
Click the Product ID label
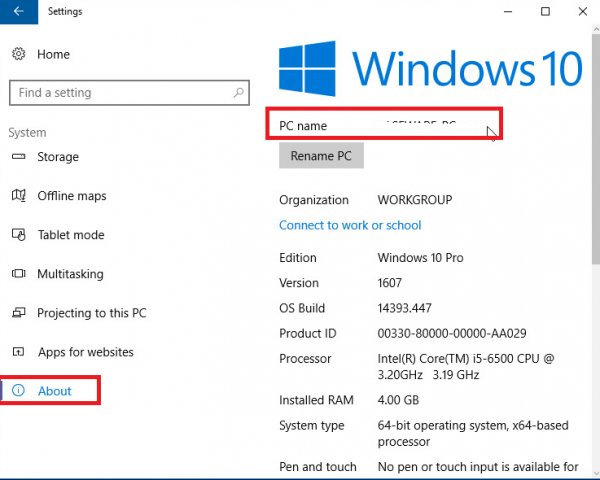pyautogui.click(x=308, y=333)
